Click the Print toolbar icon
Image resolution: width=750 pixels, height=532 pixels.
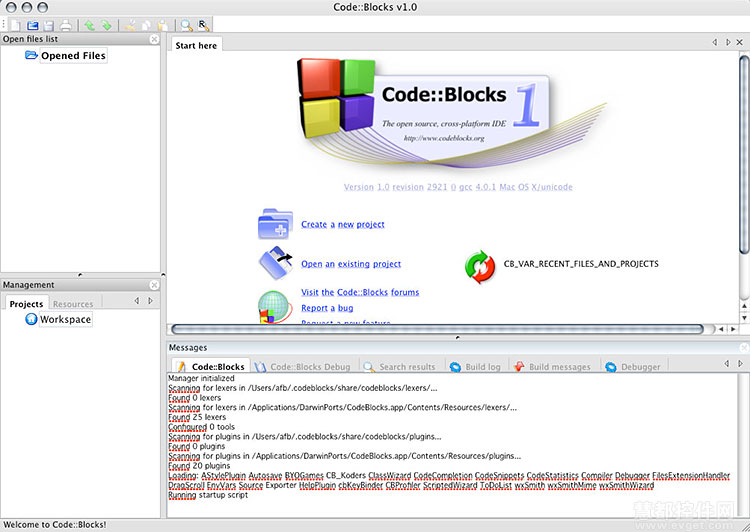[x=66, y=25]
